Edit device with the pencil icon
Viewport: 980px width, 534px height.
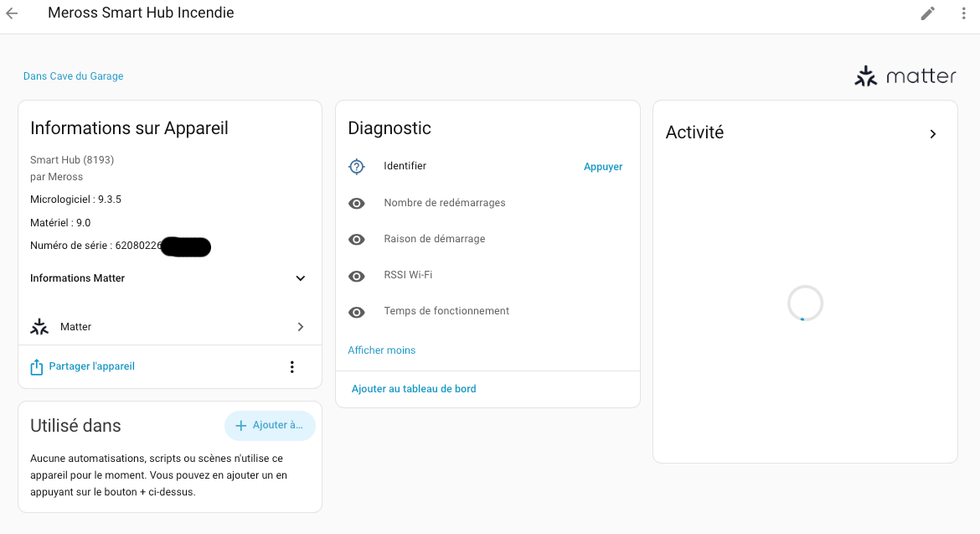[x=927, y=13]
